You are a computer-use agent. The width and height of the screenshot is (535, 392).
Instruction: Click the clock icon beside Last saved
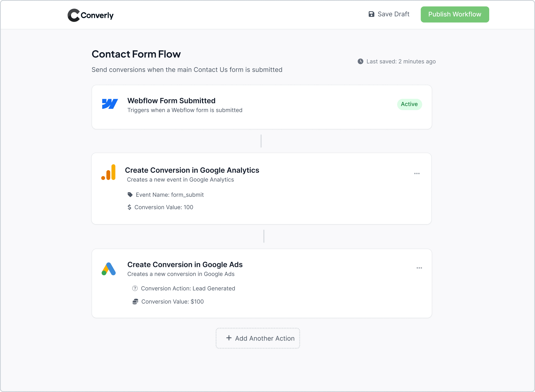tap(360, 61)
